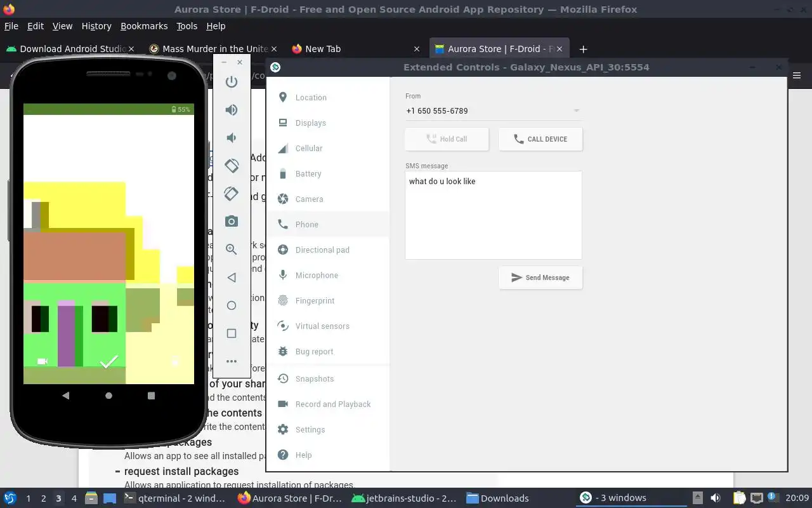
Task: Rotate the emulator left
Action: [232, 166]
